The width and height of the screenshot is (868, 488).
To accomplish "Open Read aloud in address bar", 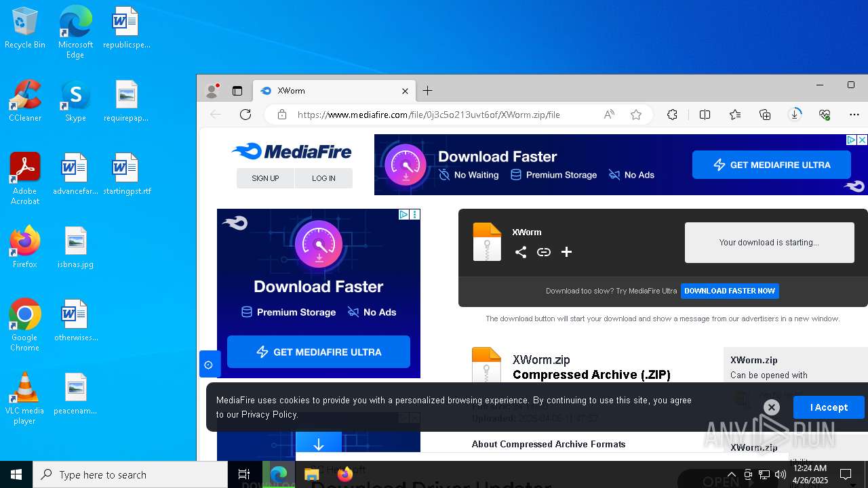I will point(609,115).
